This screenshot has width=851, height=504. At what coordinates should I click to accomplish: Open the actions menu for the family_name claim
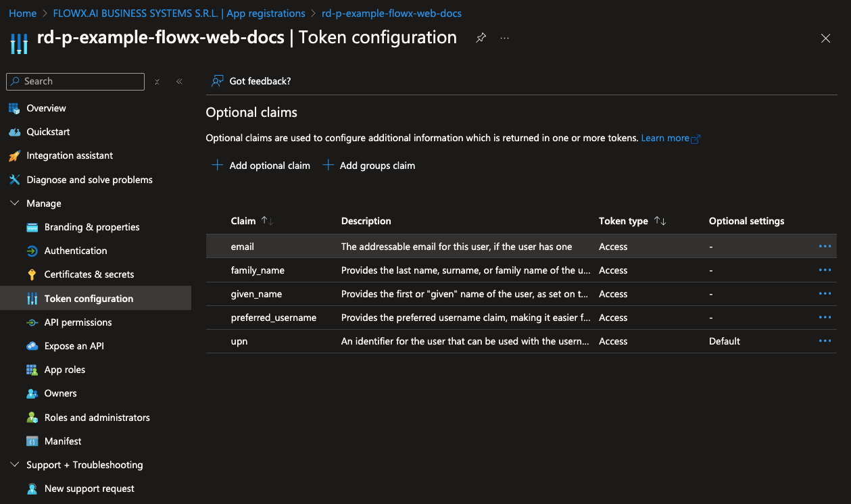tap(825, 270)
